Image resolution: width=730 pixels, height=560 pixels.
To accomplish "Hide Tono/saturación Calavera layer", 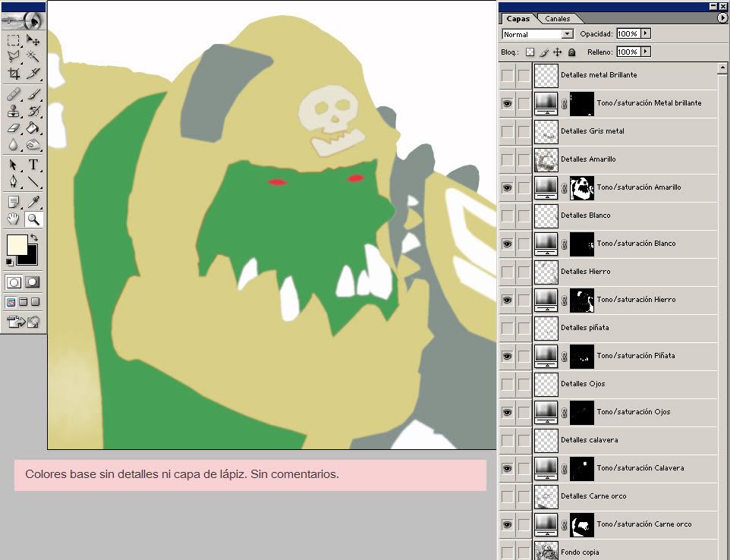I will coord(507,468).
